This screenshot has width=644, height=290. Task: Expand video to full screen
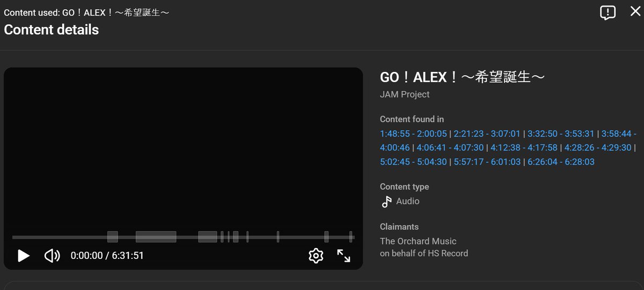pyautogui.click(x=343, y=256)
